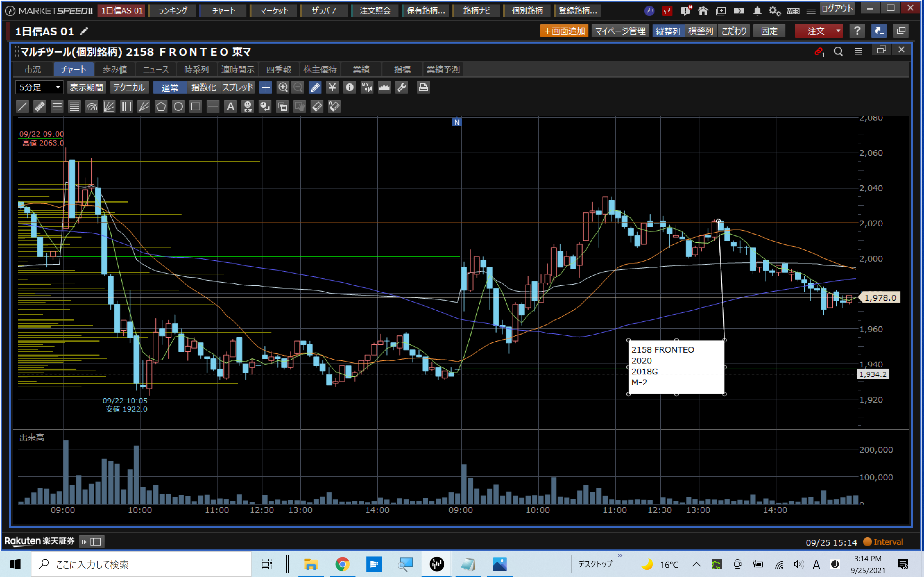
Task: Select the circle drawing tool
Action: coord(178,106)
